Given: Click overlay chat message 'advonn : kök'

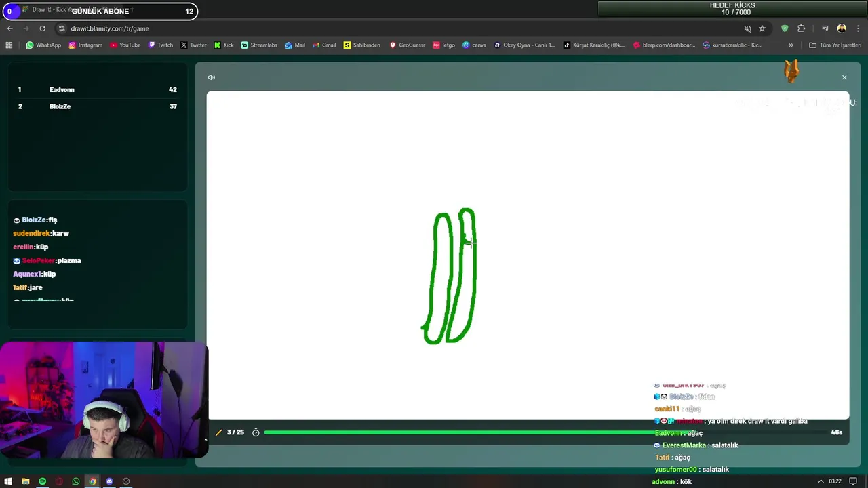Looking at the screenshot, I should [672, 481].
